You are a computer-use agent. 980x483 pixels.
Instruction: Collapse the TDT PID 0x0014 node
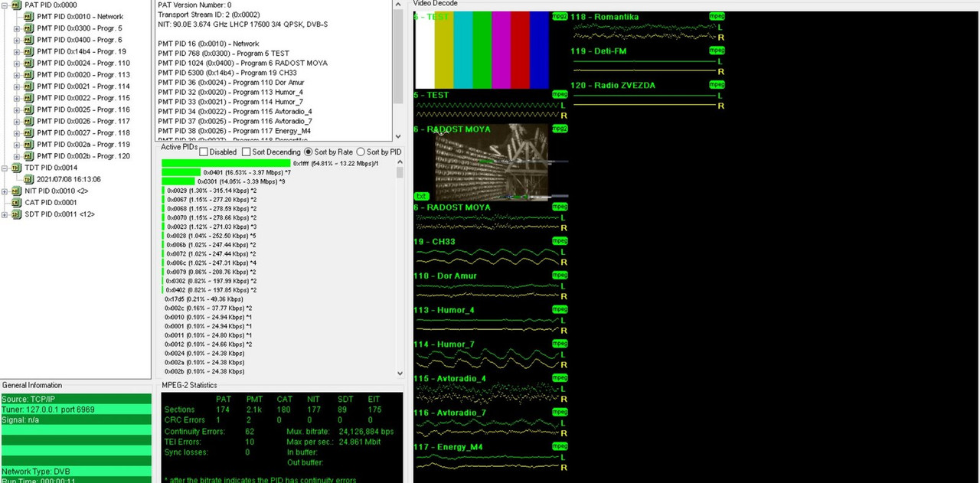click(5, 168)
